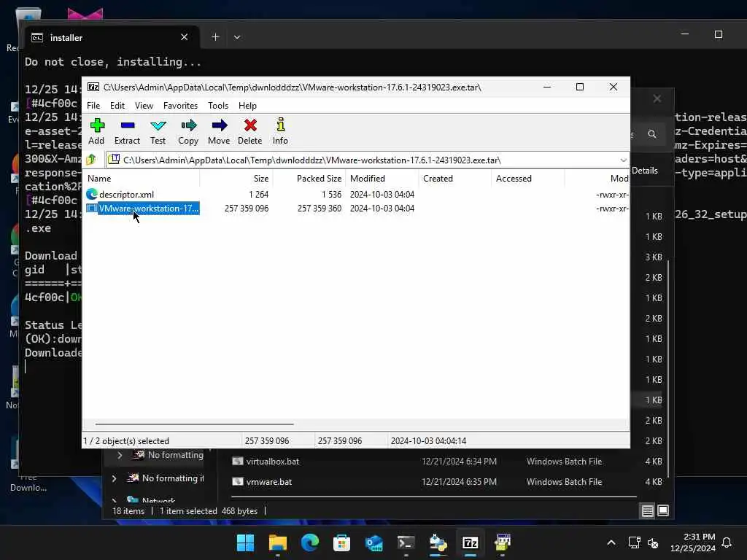
Task: Open Microsoft Edge from the taskbar
Action: [309, 542]
